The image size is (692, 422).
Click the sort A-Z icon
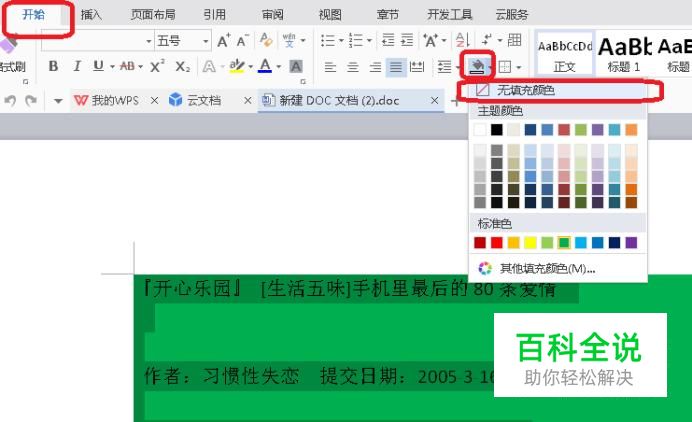pyautogui.click(x=463, y=40)
